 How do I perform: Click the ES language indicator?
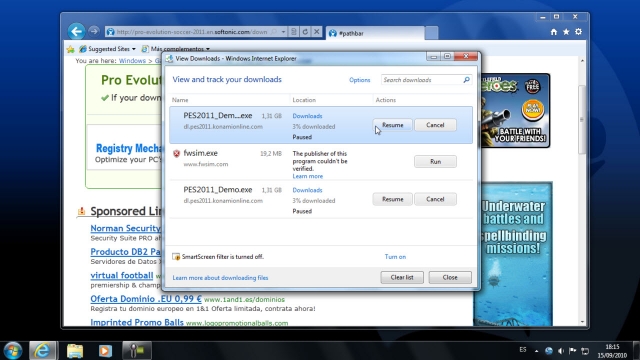coord(523,350)
